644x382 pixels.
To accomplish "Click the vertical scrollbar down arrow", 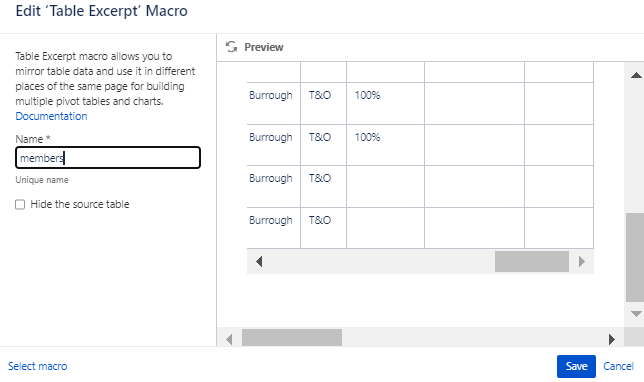I will 636,314.
